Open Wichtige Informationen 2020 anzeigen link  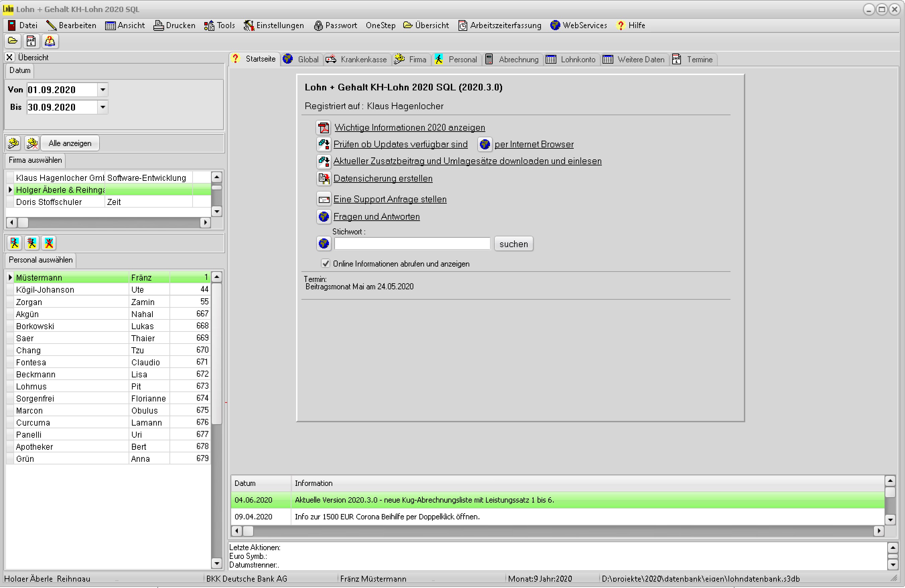(x=410, y=127)
